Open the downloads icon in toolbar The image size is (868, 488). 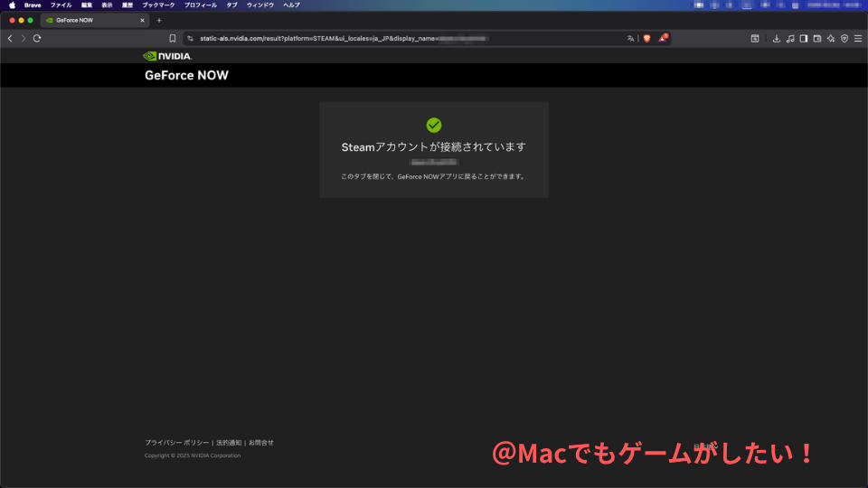point(776,39)
